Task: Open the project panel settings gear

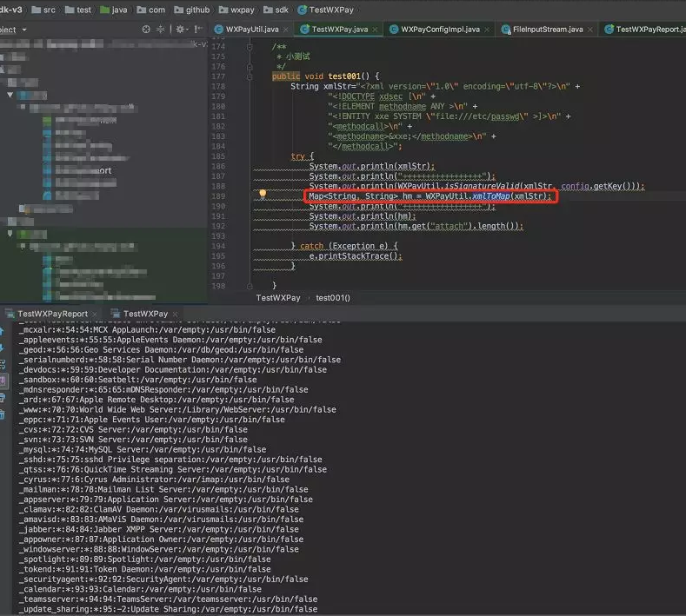Action: 181,30
